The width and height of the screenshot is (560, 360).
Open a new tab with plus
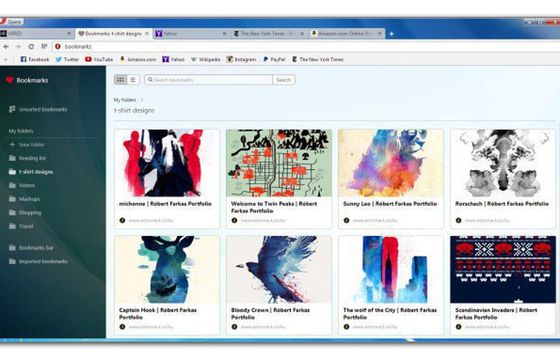[391, 34]
